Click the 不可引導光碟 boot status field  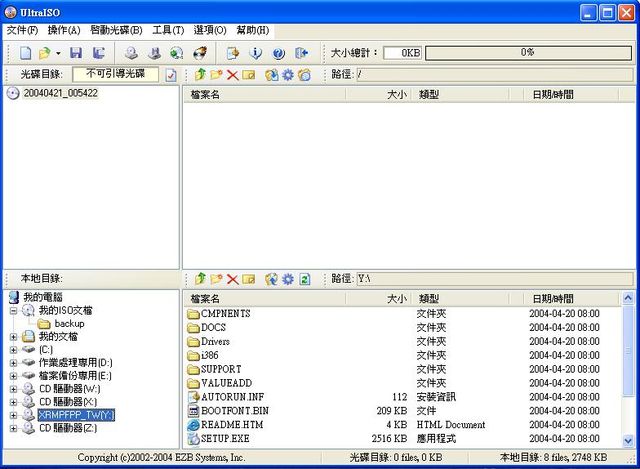(x=116, y=74)
